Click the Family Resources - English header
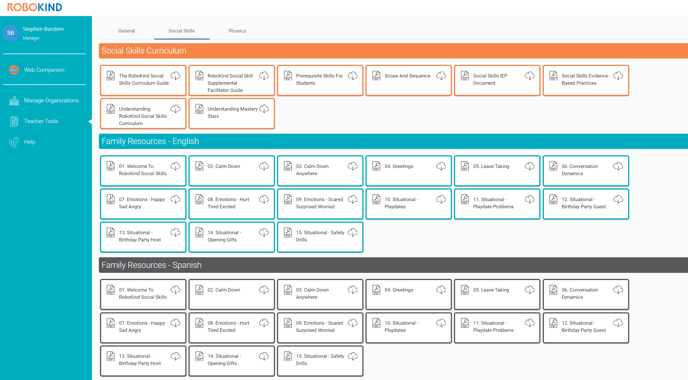The image size is (688, 380). (x=393, y=141)
